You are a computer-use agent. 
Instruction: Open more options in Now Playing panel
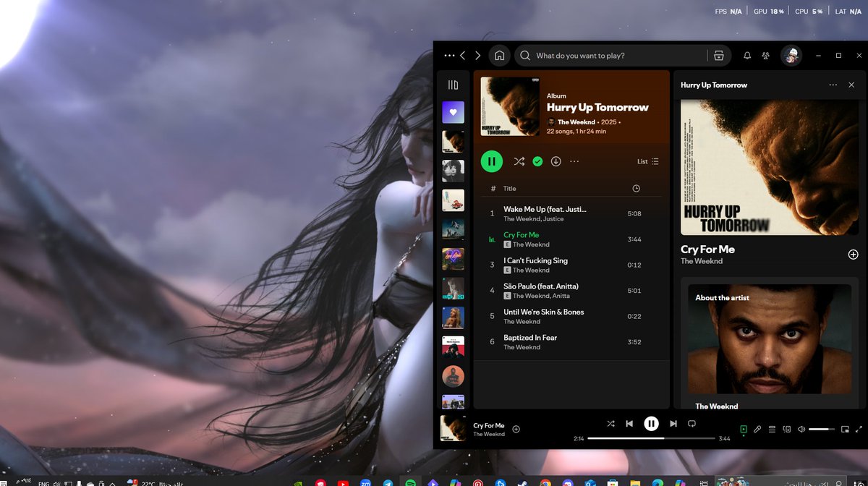coord(833,85)
